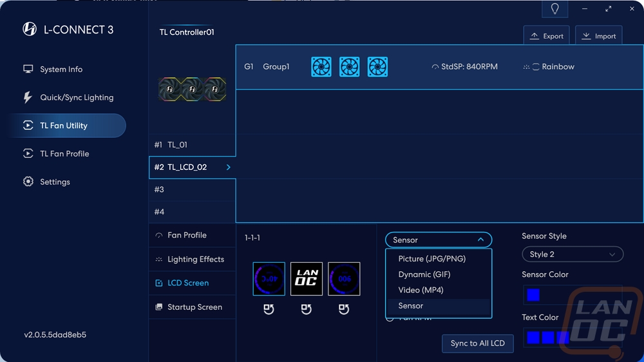Viewport: 644px width, 362px height.
Task: Select #2 TL_LCD_02 port
Action: tap(192, 167)
